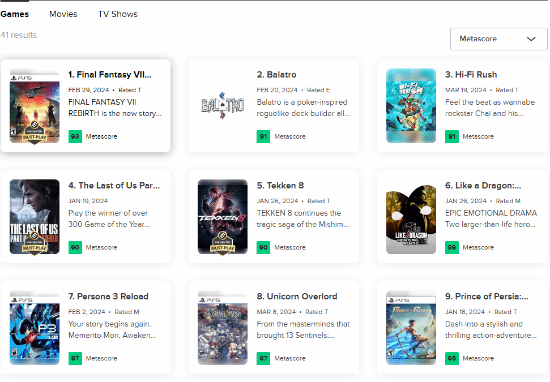This screenshot has height=382, width=550.
Task: Open the Hi-Fi Rush cover art
Action: 411,106
